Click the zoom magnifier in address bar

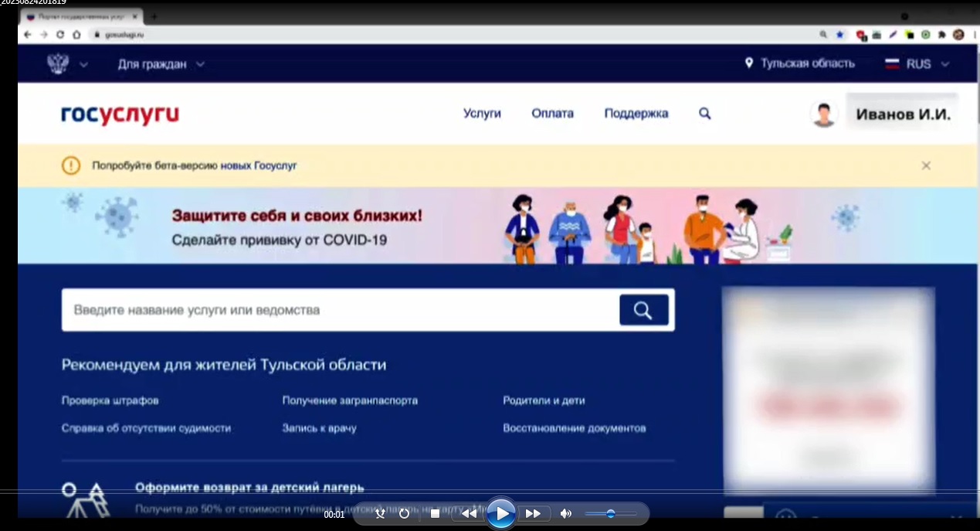(x=823, y=35)
